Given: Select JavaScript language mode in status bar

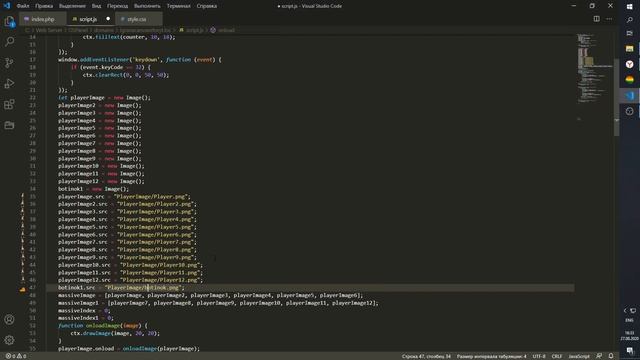Looking at the screenshot, I should tap(579, 356).
